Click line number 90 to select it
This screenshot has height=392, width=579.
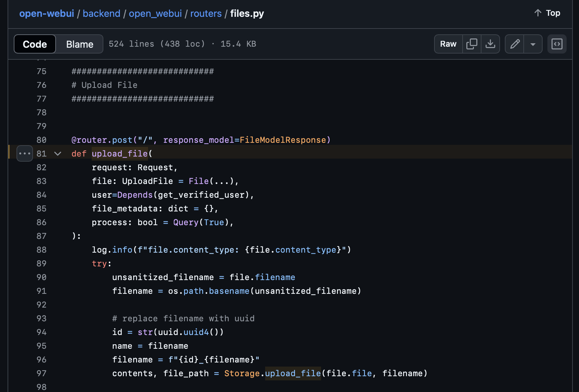[41, 277]
